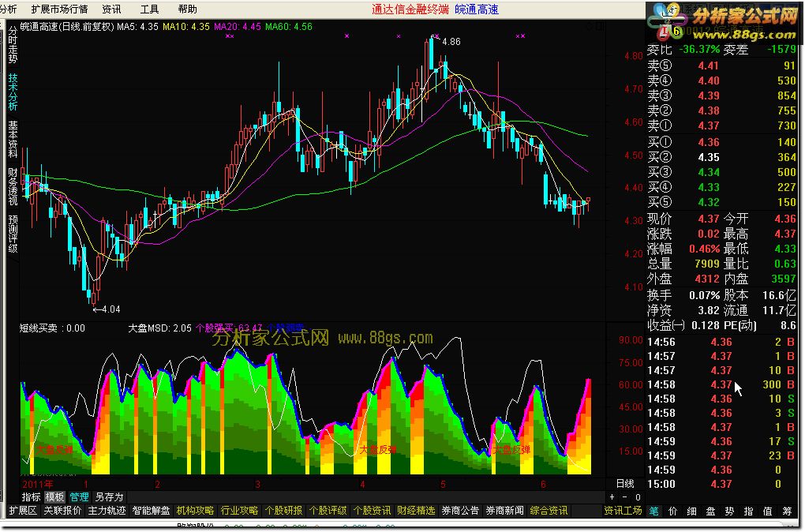The width and height of the screenshot is (805, 532).
Task: Open the 智能解盘 tab
Action: tap(151, 511)
